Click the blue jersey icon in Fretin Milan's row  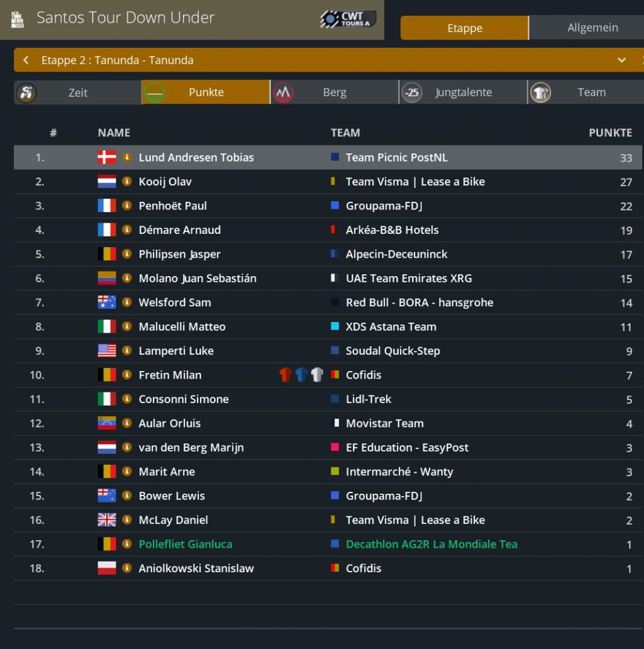click(301, 375)
